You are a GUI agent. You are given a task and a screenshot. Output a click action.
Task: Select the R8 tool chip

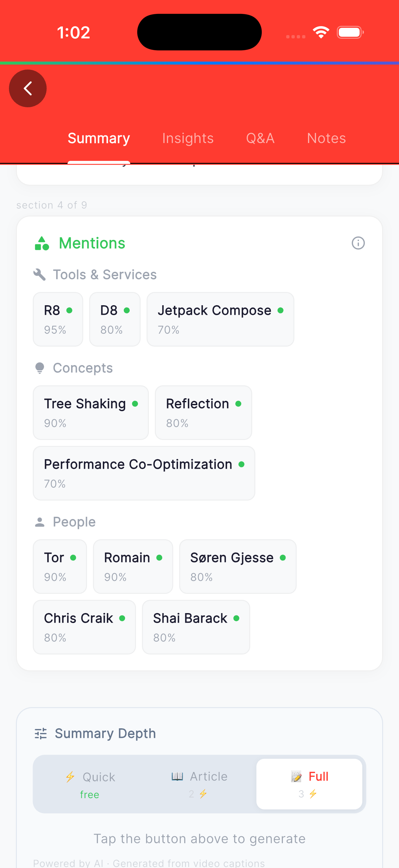pos(58,319)
